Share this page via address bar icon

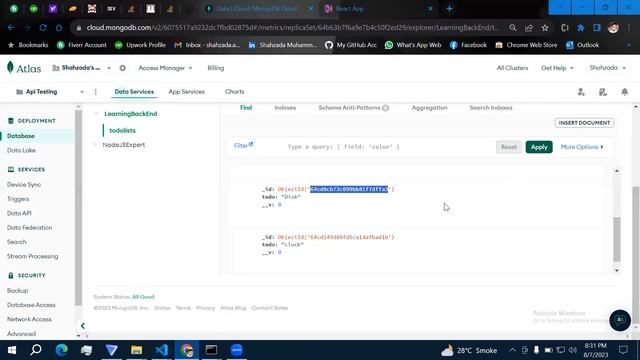pyautogui.click(x=529, y=28)
